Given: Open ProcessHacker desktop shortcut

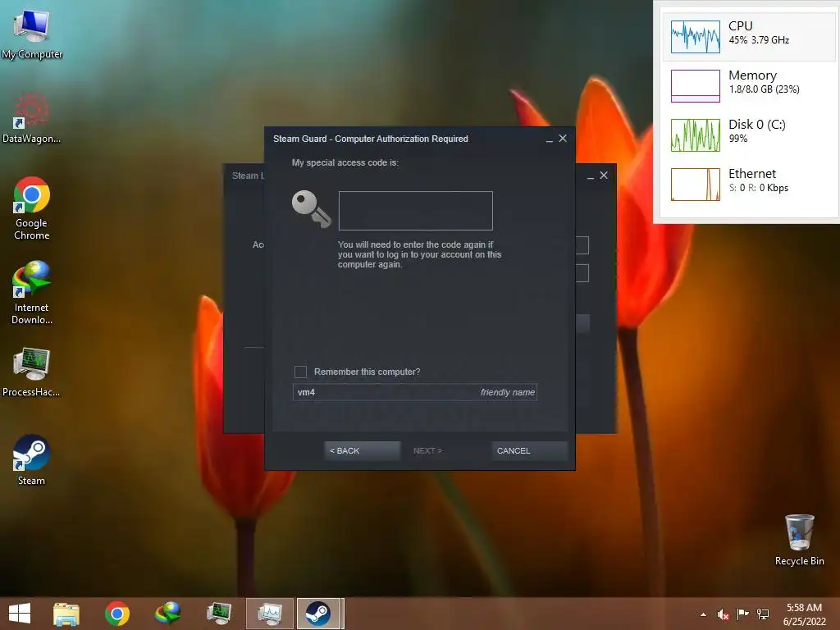Looking at the screenshot, I should point(32,372).
